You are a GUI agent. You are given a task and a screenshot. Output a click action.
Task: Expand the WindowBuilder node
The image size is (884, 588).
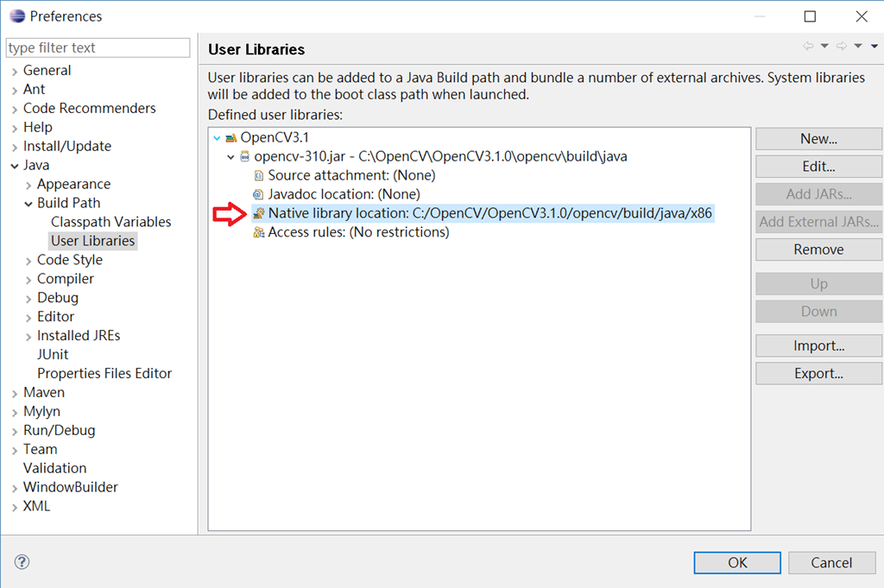tap(15, 488)
